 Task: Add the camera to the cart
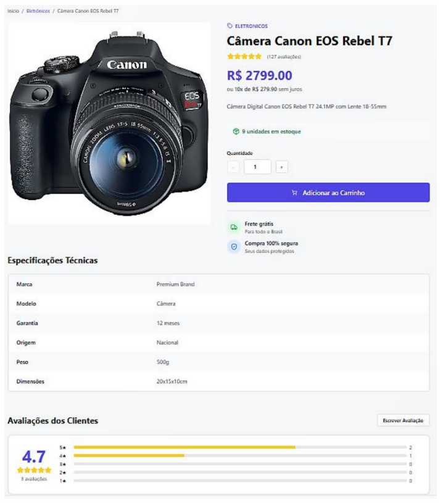(x=328, y=193)
